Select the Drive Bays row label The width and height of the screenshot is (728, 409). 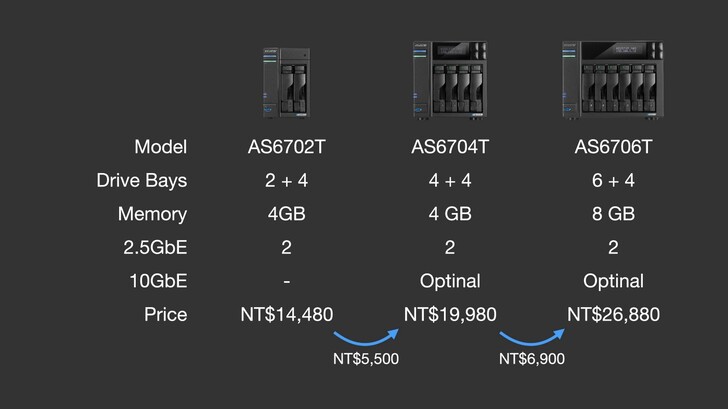coord(142,181)
